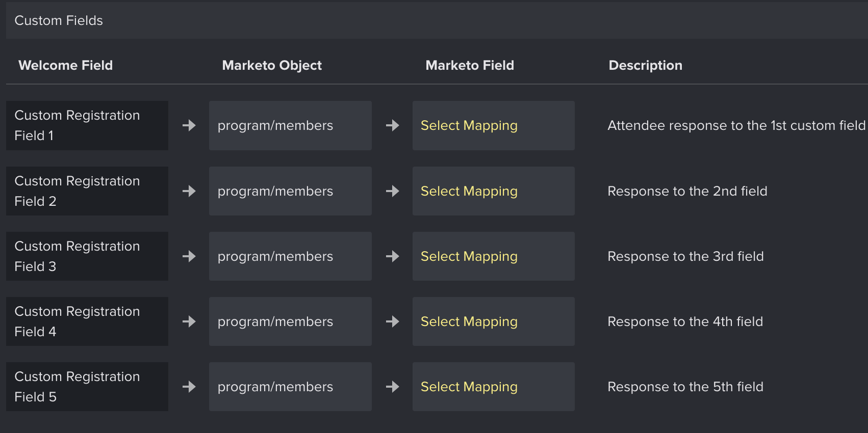Click arrow before Select Mapping in Field 1 row
The image size is (868, 433).
[x=393, y=125]
